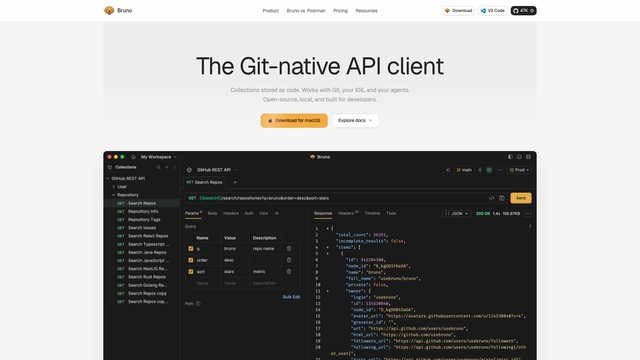Switch to the request Headers tab
Screen dimensions: 640x360
(x=231, y=213)
